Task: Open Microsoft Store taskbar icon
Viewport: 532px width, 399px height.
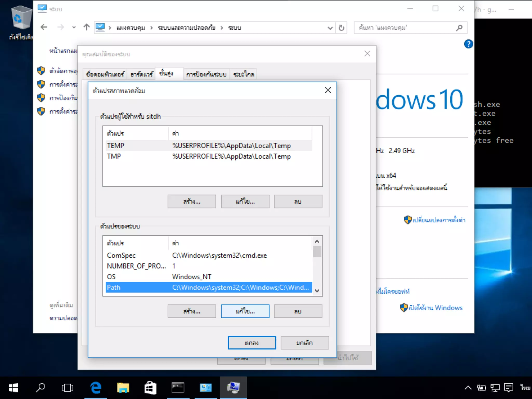Action: [x=150, y=388]
